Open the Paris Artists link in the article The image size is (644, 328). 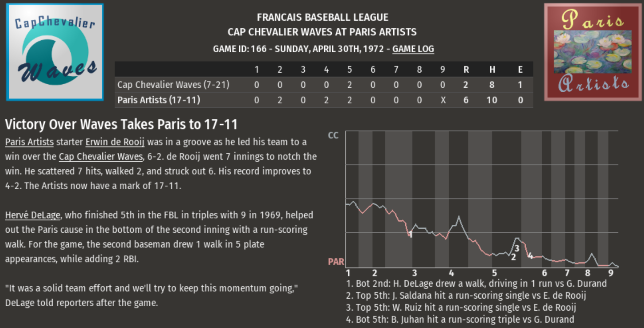pyautogui.click(x=29, y=142)
